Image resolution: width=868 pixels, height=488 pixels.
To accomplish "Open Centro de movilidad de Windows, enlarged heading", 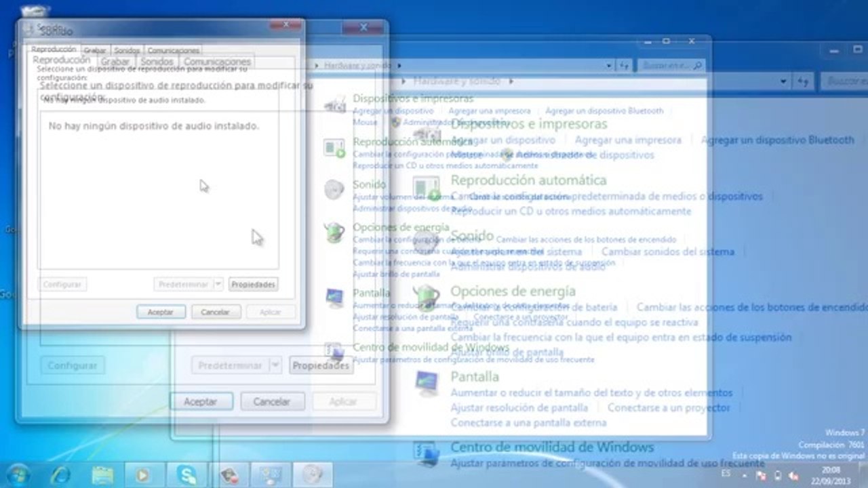I will click(552, 447).
